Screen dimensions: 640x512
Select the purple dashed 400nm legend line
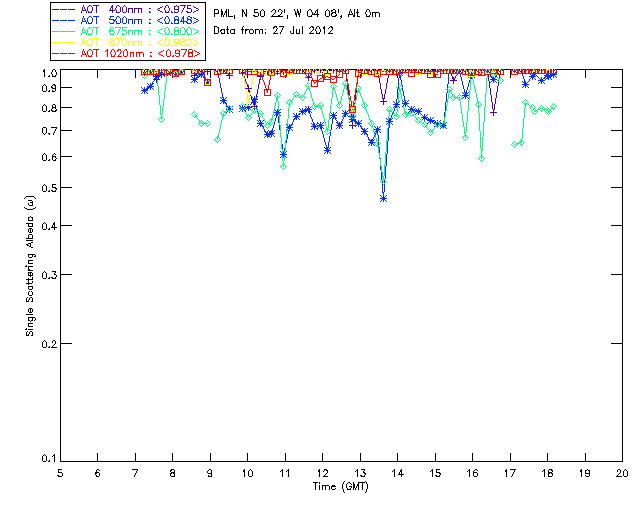point(64,9)
